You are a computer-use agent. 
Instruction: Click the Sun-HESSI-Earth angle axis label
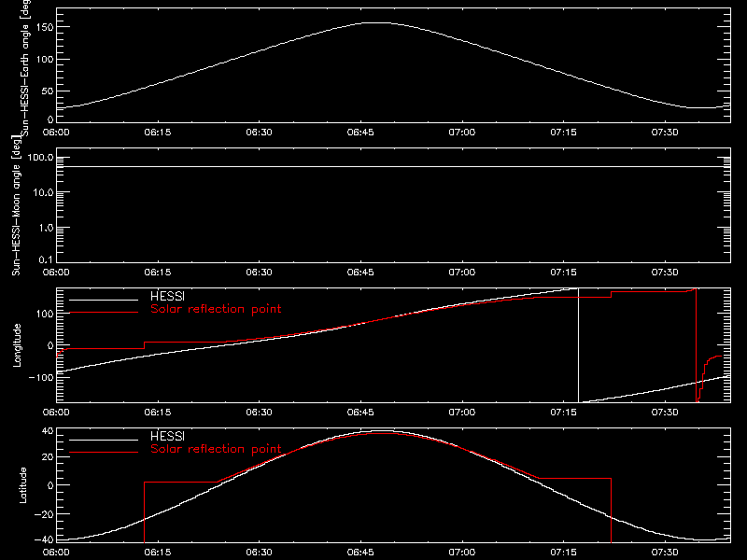pyautogui.click(x=25, y=67)
